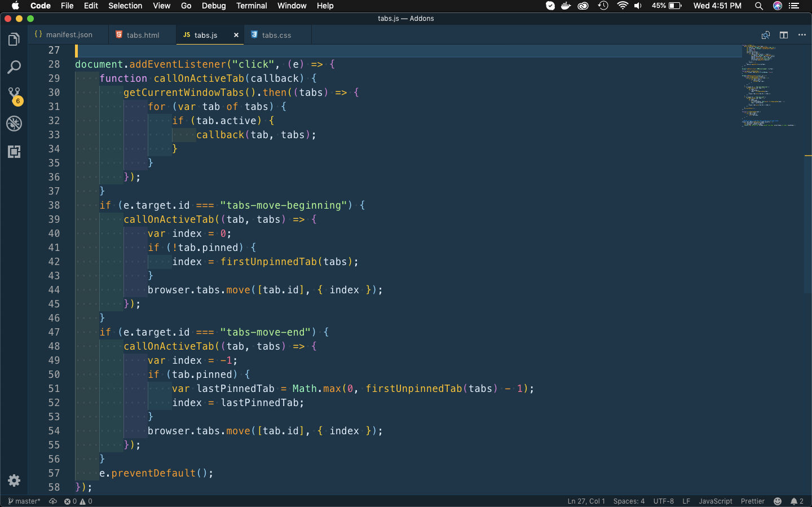Open the Manage gear menu
Viewport: 812px width, 507px height.
pos(14,480)
